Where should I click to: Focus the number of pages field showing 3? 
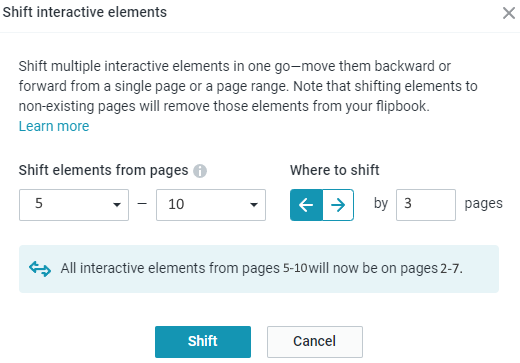pos(426,205)
